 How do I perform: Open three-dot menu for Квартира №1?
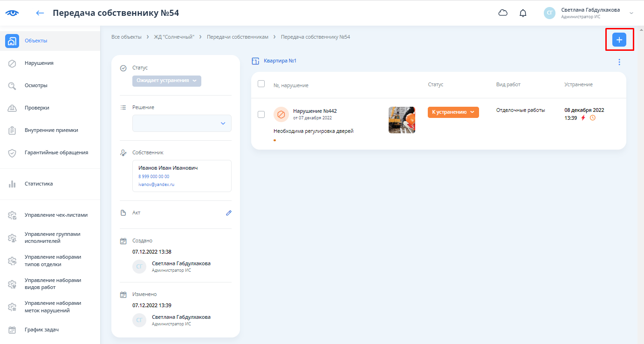619,62
